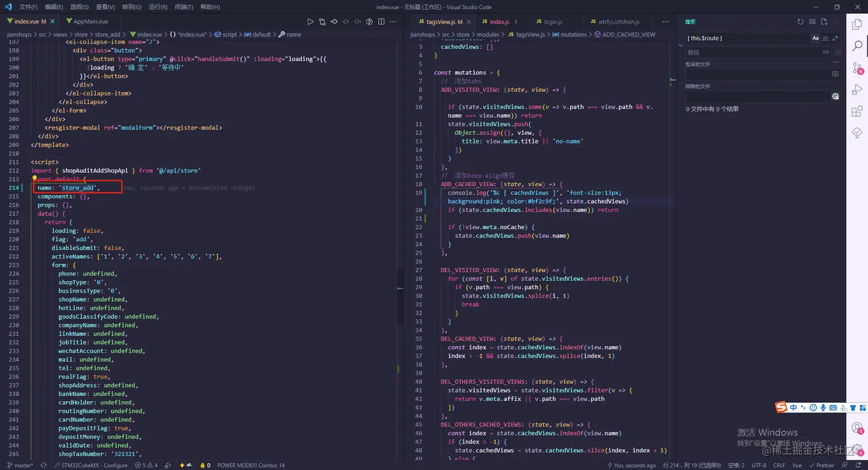Click the lightbulb code action icon on line 213
This screenshot has width=868, height=470.
point(34,178)
